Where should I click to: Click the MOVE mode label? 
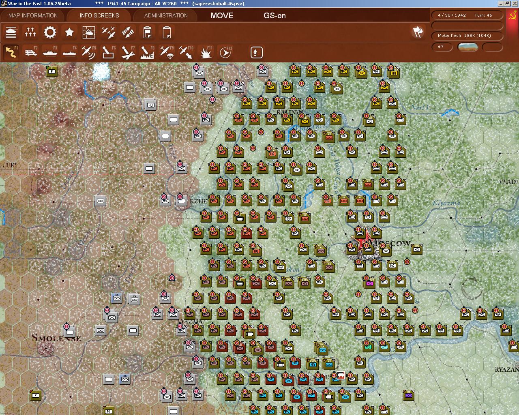click(222, 15)
